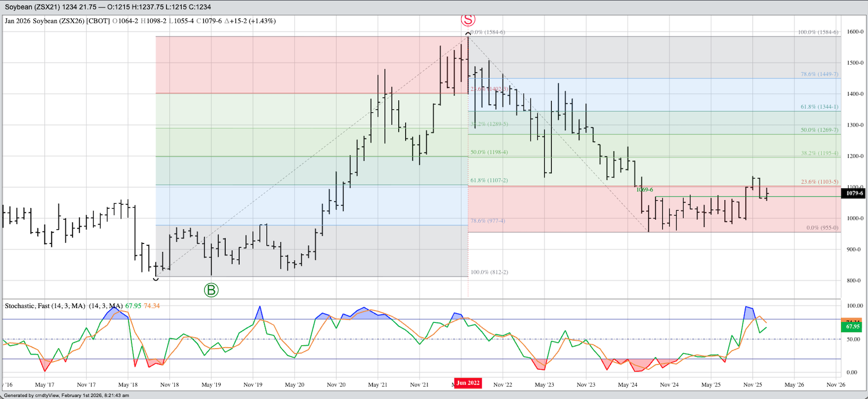Click the green B buy signal marker
Image resolution: width=868 pixels, height=399 pixels.
point(211,290)
